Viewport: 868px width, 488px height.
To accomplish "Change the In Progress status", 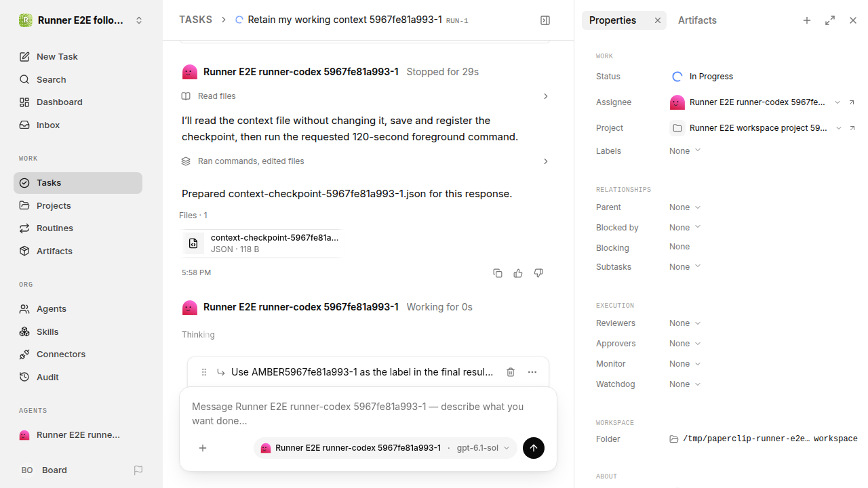I will pos(703,77).
